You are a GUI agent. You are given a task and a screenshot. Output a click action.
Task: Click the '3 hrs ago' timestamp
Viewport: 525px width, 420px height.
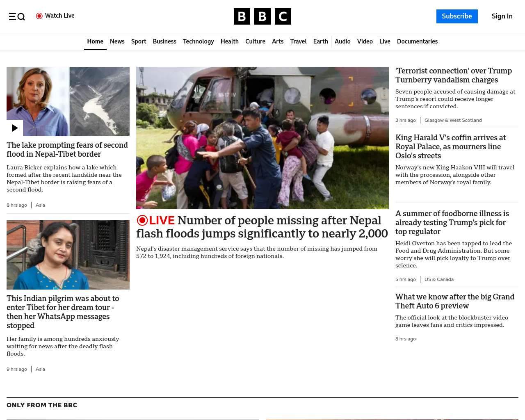tap(406, 120)
